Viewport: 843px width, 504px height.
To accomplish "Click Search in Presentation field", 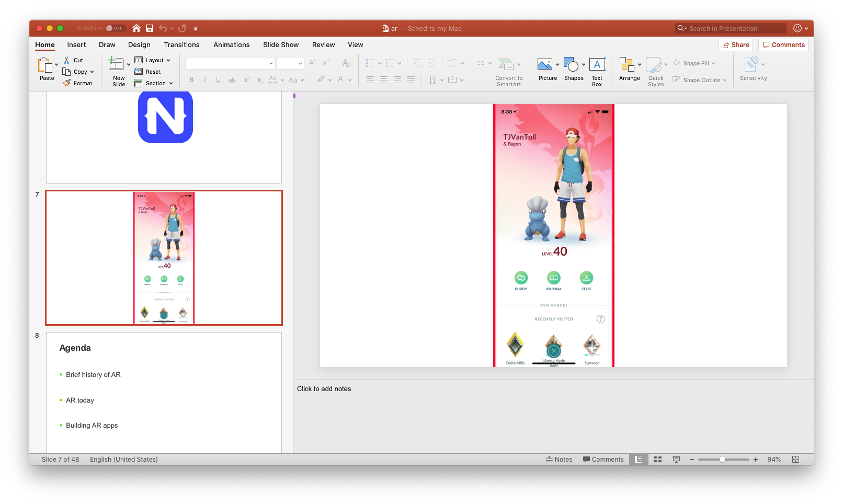I will tap(731, 28).
